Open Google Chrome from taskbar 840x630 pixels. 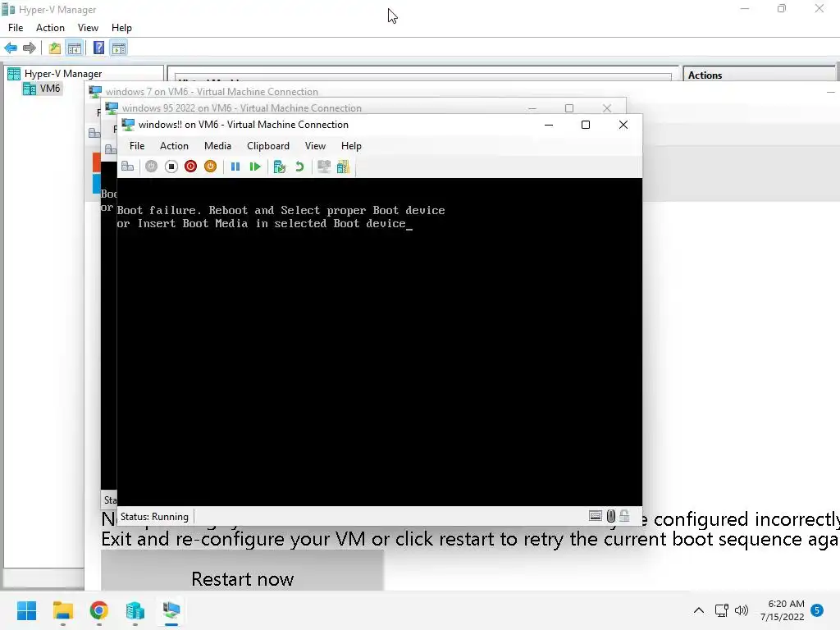click(x=98, y=610)
